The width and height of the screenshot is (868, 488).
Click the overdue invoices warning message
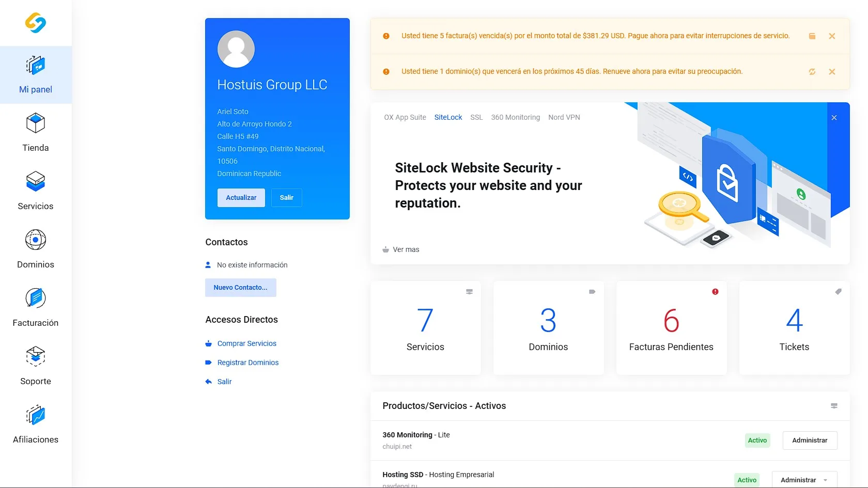pyautogui.click(x=596, y=36)
